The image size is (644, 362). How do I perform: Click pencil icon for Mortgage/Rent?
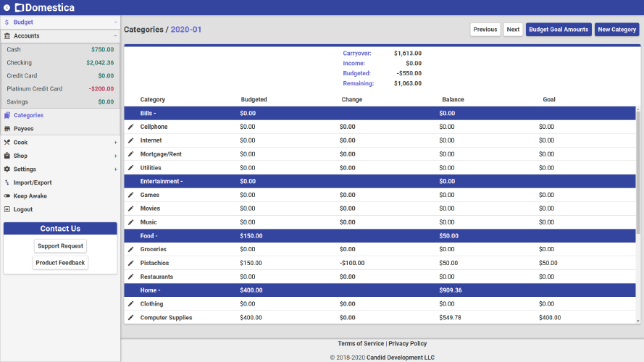[x=131, y=154]
